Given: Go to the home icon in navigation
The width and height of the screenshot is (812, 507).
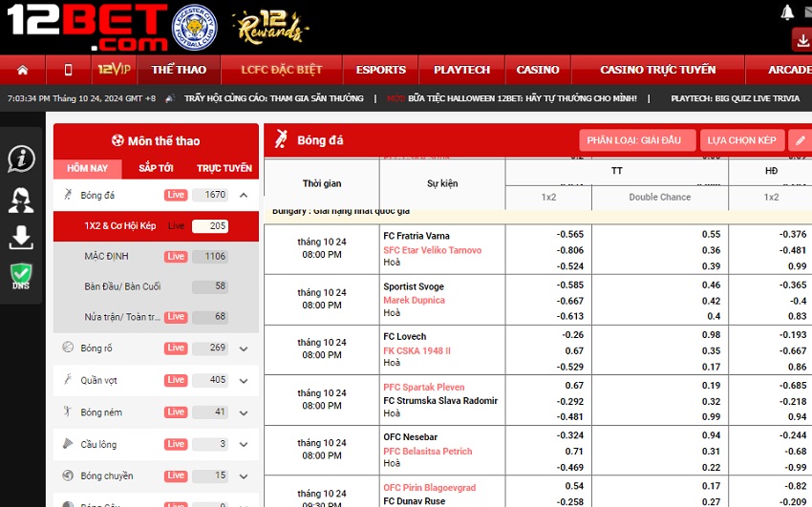Looking at the screenshot, I should pos(22,70).
